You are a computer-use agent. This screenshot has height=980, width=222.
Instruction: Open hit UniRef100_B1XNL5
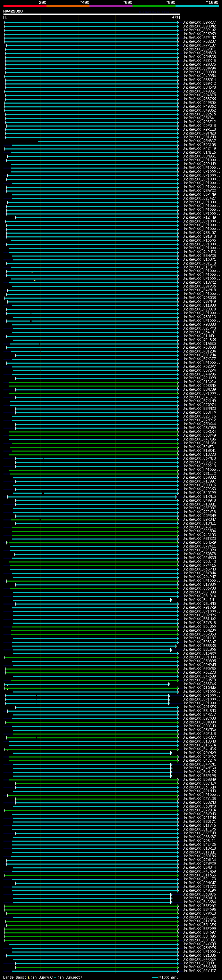[199, 496]
